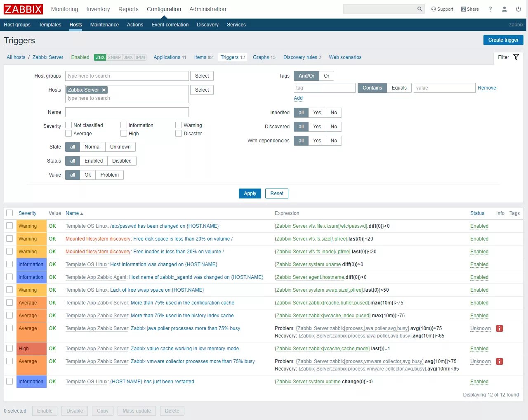Open the Administration menu
This screenshot has width=528, height=420.
[x=207, y=9]
